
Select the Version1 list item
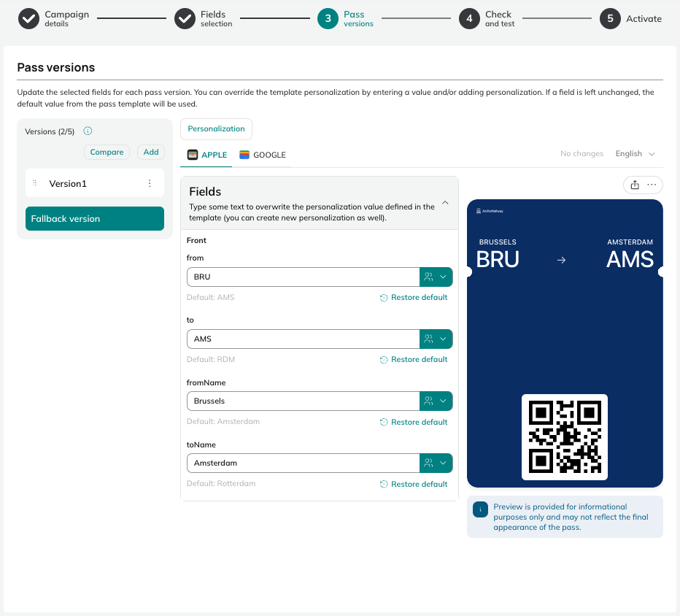click(95, 183)
